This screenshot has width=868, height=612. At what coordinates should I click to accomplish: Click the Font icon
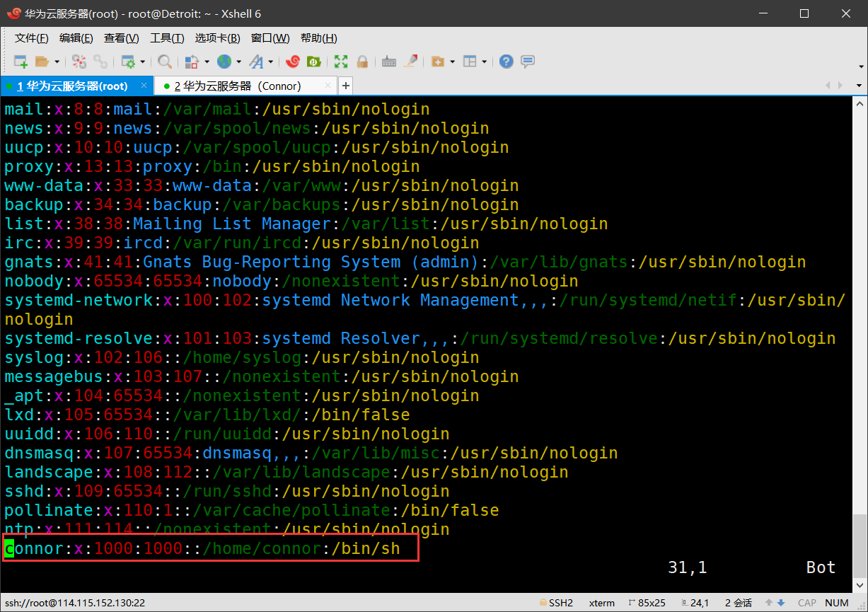(256, 62)
